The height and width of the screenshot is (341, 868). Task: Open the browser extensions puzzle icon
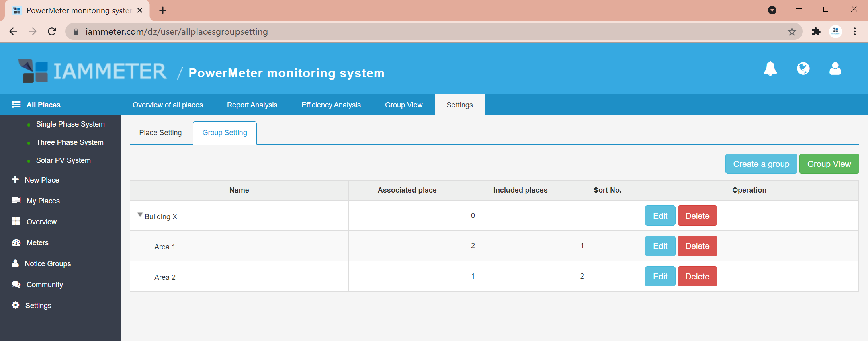point(816,31)
